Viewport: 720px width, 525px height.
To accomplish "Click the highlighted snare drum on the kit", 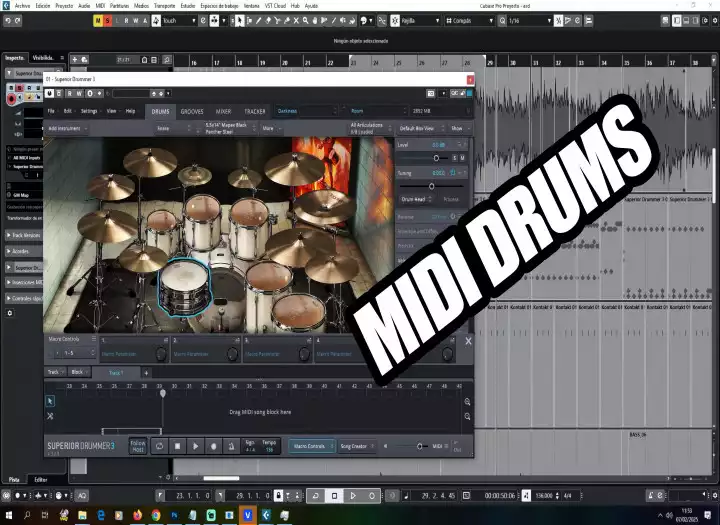I will coord(185,287).
